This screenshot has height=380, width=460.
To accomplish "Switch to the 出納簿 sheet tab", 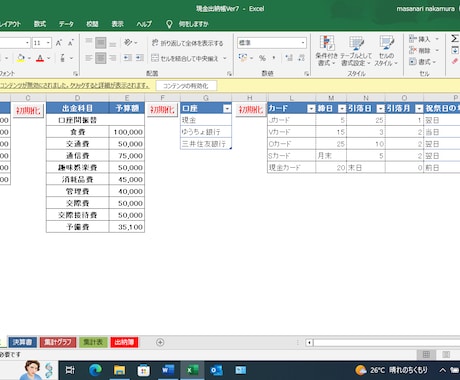I will 124,342.
